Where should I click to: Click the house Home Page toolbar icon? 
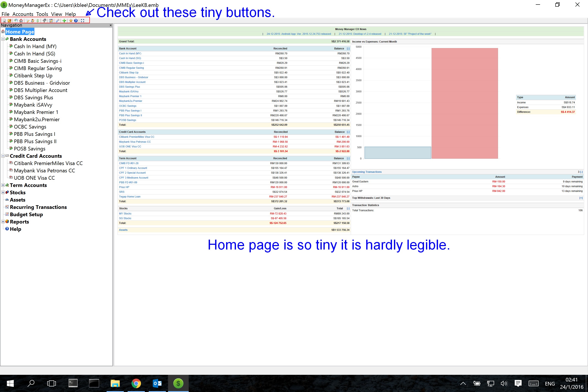tap(21, 21)
